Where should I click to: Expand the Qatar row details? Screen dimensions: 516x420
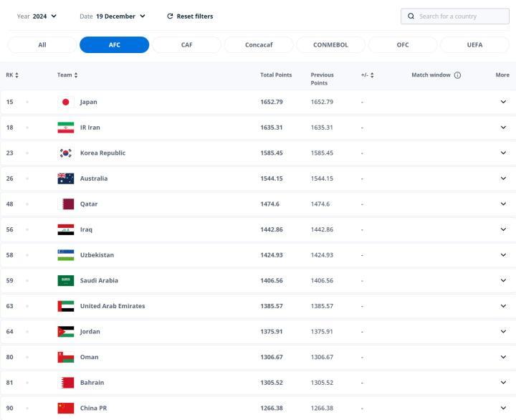click(x=503, y=204)
